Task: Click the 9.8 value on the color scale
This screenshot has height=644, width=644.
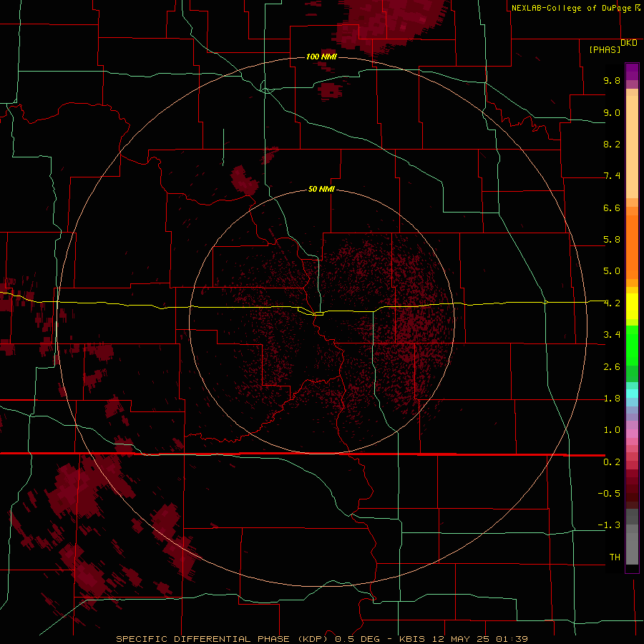Action: [x=612, y=80]
